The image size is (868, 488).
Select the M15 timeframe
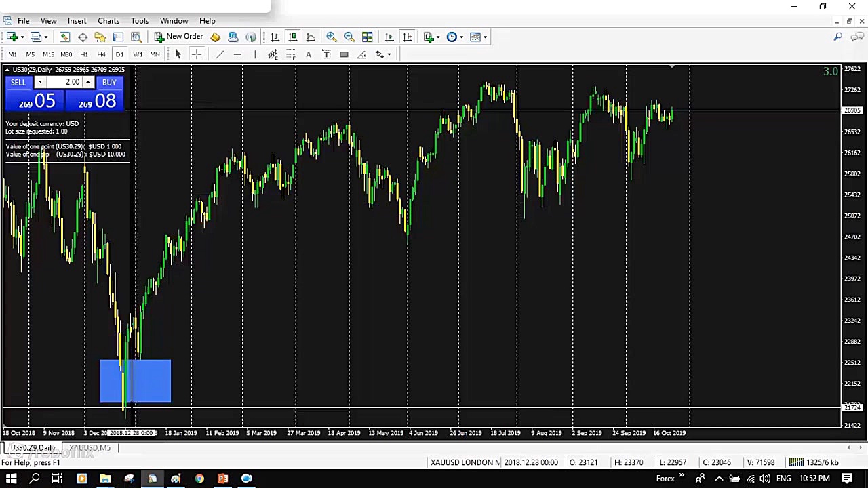(48, 54)
